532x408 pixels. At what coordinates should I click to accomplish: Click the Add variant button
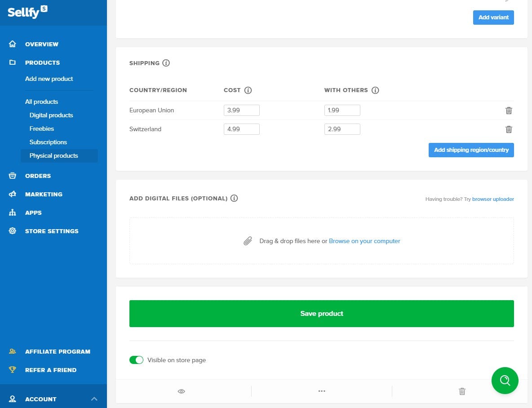click(x=493, y=17)
